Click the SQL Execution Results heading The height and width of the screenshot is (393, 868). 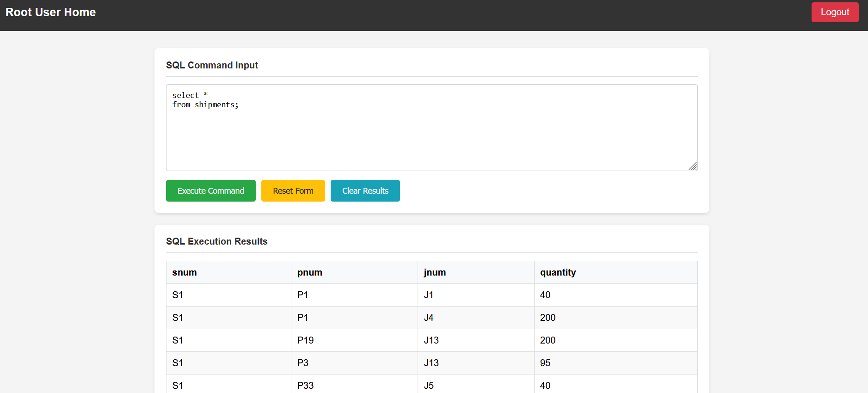pos(216,241)
